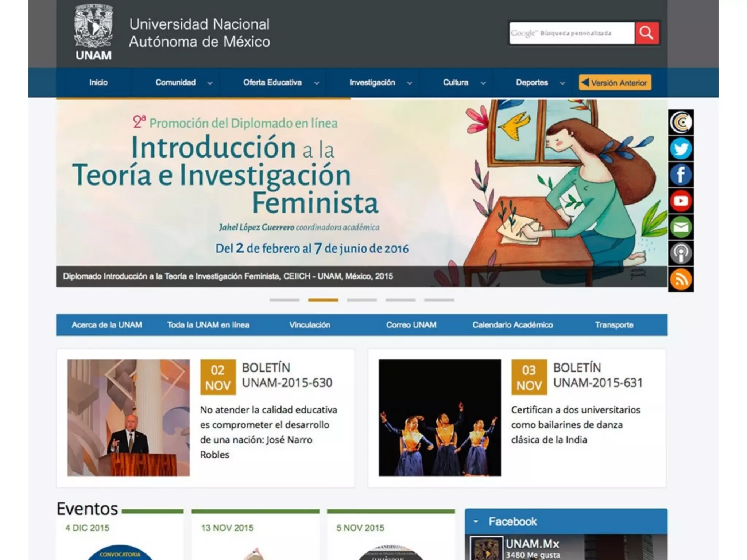747x560 pixels.
Task: Click the spiral logo icon atop sidebar
Action: pyautogui.click(x=681, y=122)
